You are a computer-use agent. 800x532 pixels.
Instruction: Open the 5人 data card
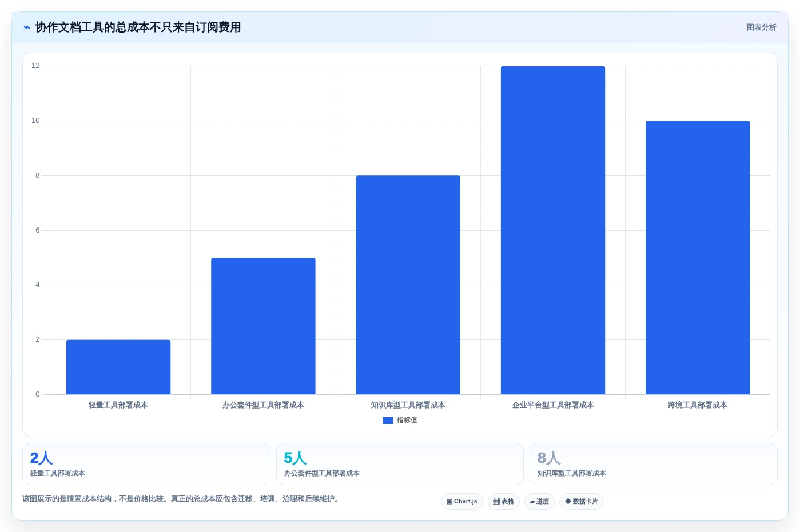[400, 464]
